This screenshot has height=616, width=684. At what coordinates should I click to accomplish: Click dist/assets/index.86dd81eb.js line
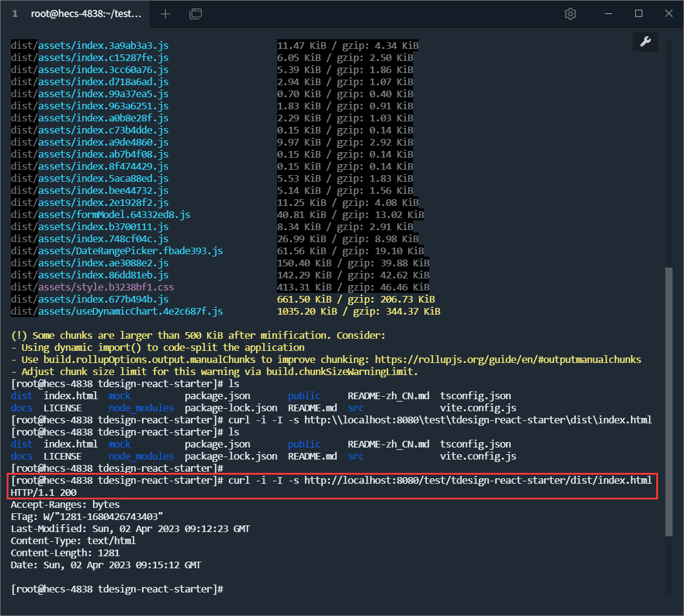tap(89, 275)
